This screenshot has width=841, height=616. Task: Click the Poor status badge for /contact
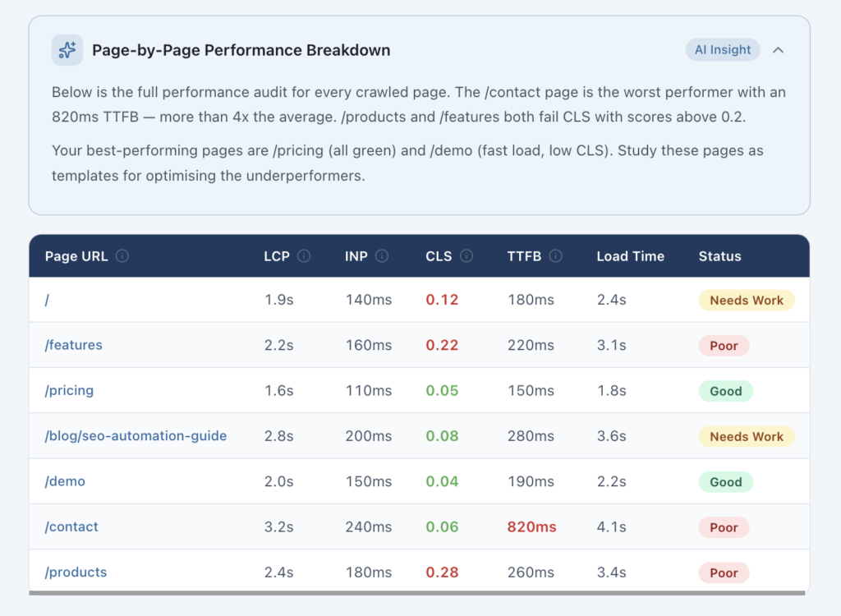(x=724, y=526)
